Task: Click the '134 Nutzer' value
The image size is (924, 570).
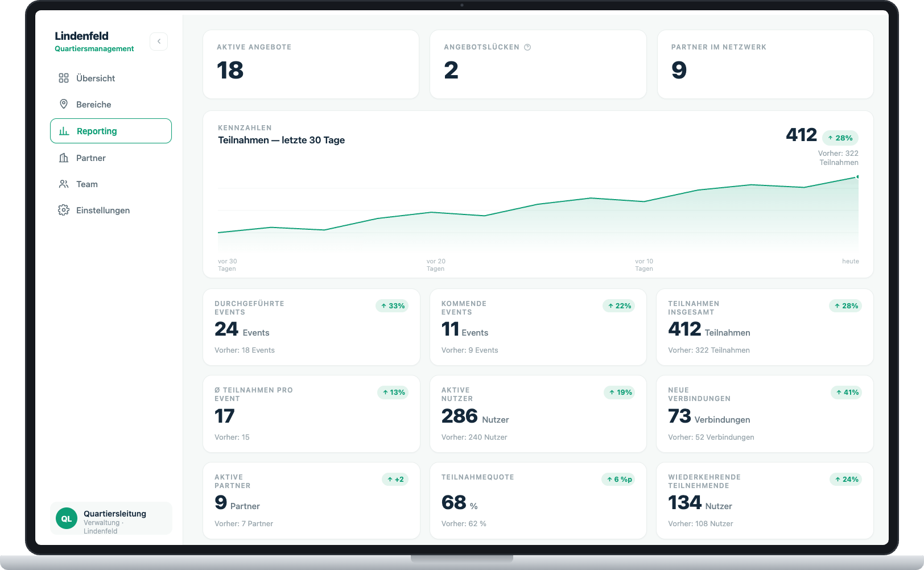Action: tap(700, 503)
